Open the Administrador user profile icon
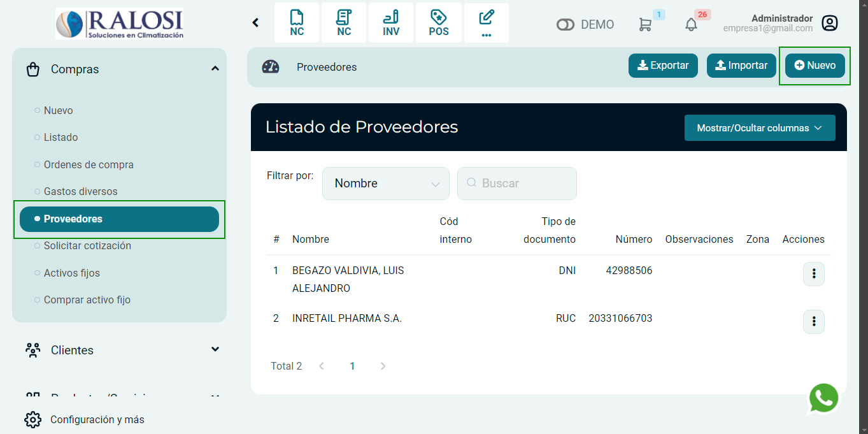Screen dimensions: 868x434 pos(829,24)
